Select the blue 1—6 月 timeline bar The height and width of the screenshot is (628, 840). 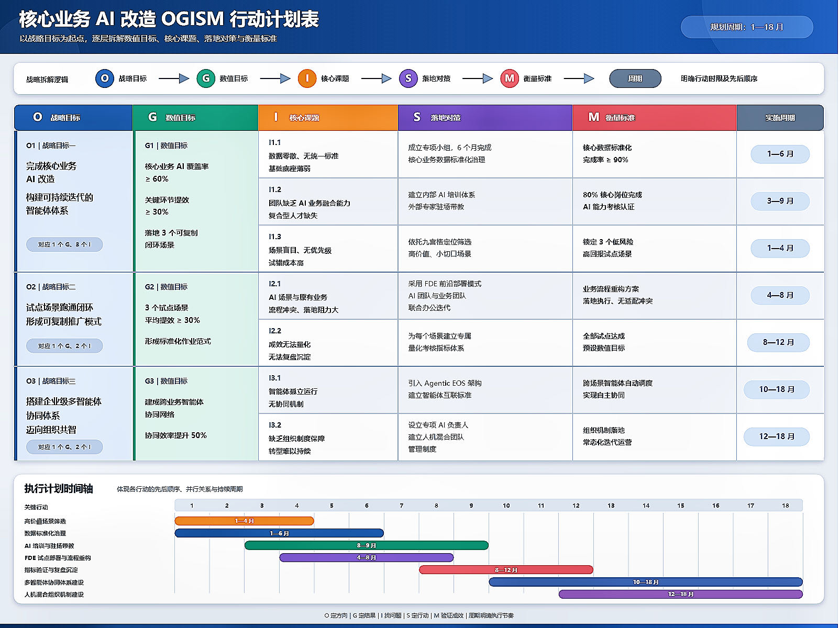[x=279, y=533]
